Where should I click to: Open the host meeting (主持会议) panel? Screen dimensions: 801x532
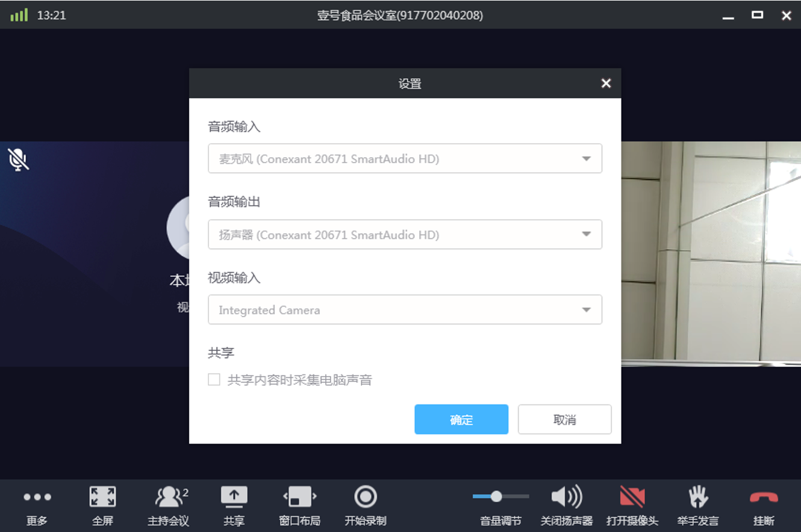point(169,498)
